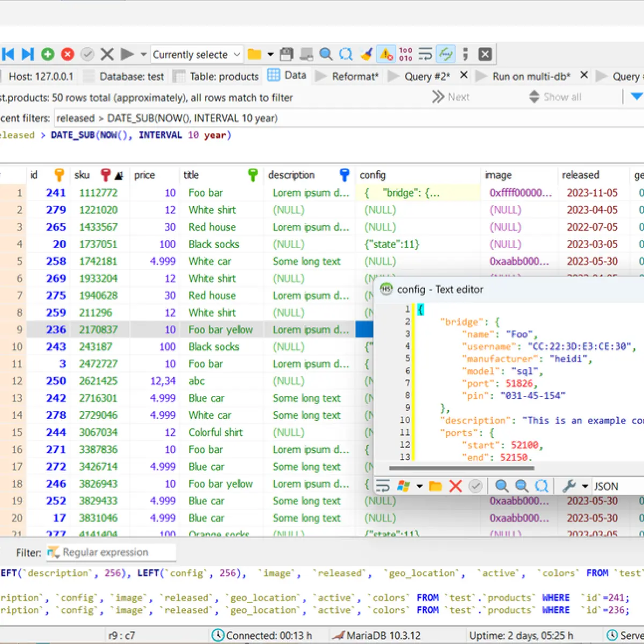This screenshot has width=644, height=644.
Task: Apply text editor changes with the checkmark
Action: (x=475, y=486)
